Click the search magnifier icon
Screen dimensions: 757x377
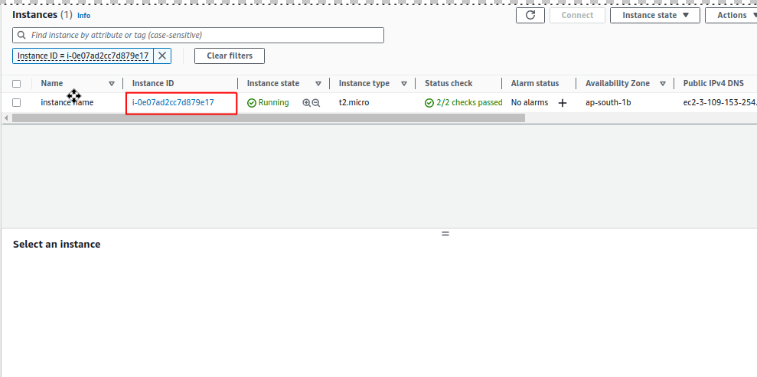coord(21,35)
